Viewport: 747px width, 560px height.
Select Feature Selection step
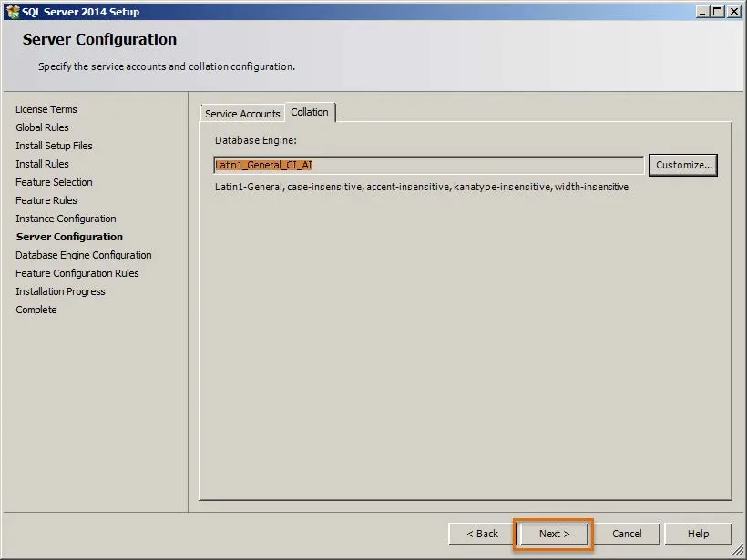[x=54, y=182]
